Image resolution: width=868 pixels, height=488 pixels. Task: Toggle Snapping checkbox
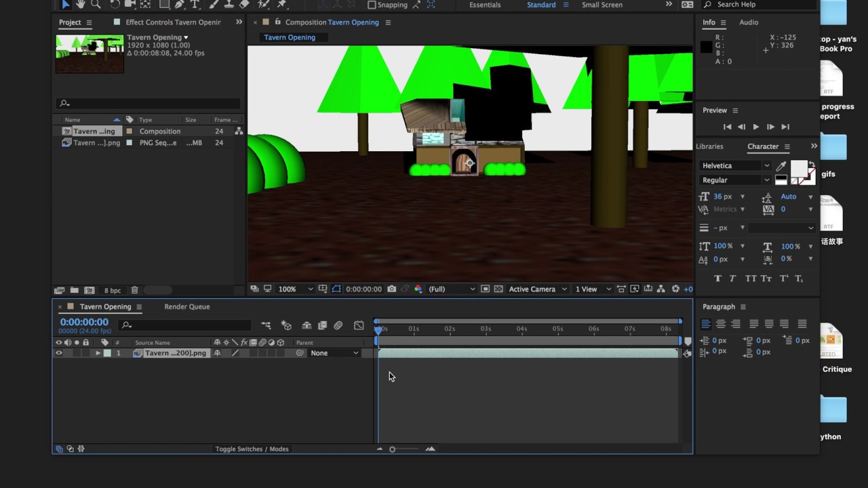pyautogui.click(x=372, y=5)
